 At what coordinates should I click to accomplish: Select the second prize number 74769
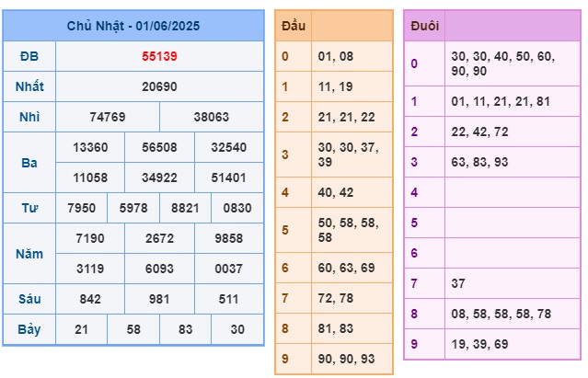(x=108, y=117)
